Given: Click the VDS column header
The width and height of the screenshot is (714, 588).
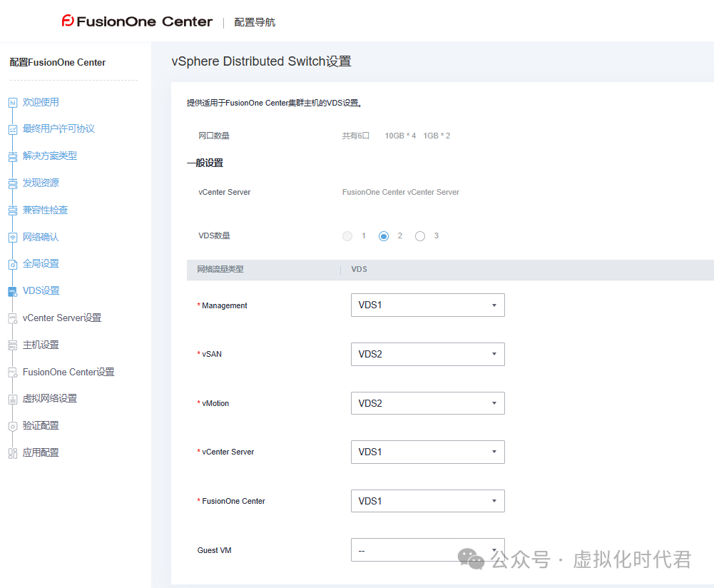Looking at the screenshot, I should (x=359, y=269).
